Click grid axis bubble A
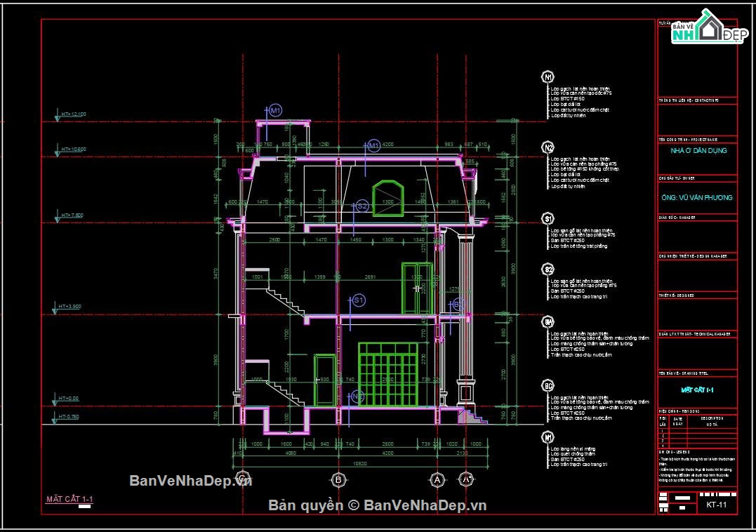756x532 pixels. [437, 479]
